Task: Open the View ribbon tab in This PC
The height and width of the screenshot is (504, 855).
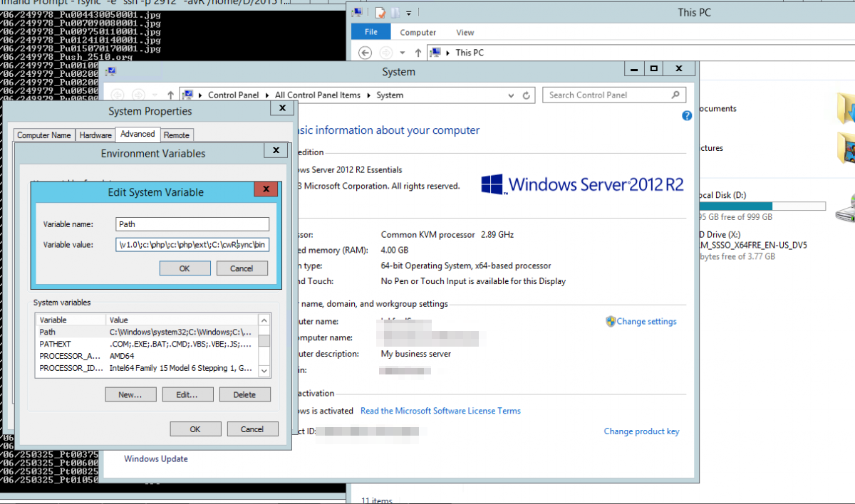Action: coord(465,32)
